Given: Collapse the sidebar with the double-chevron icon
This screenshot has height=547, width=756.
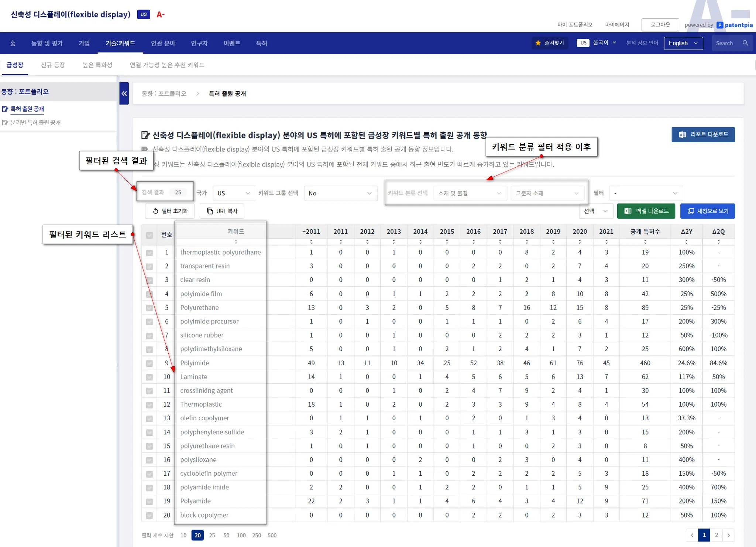Looking at the screenshot, I should pyautogui.click(x=124, y=93).
